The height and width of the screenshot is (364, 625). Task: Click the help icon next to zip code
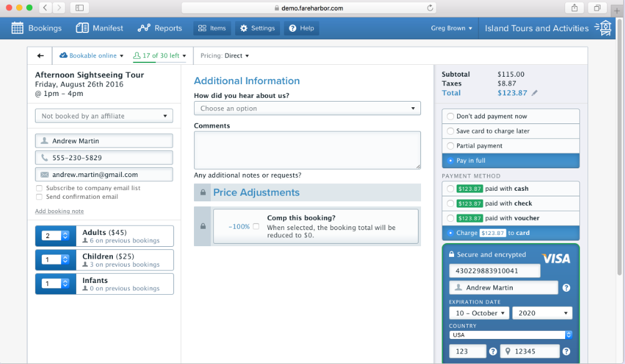pyautogui.click(x=566, y=352)
